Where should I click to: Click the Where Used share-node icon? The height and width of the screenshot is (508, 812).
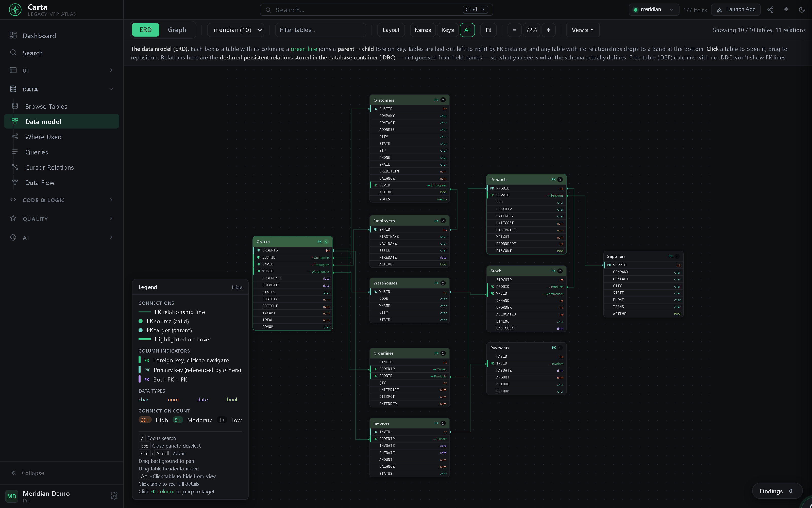(15, 136)
